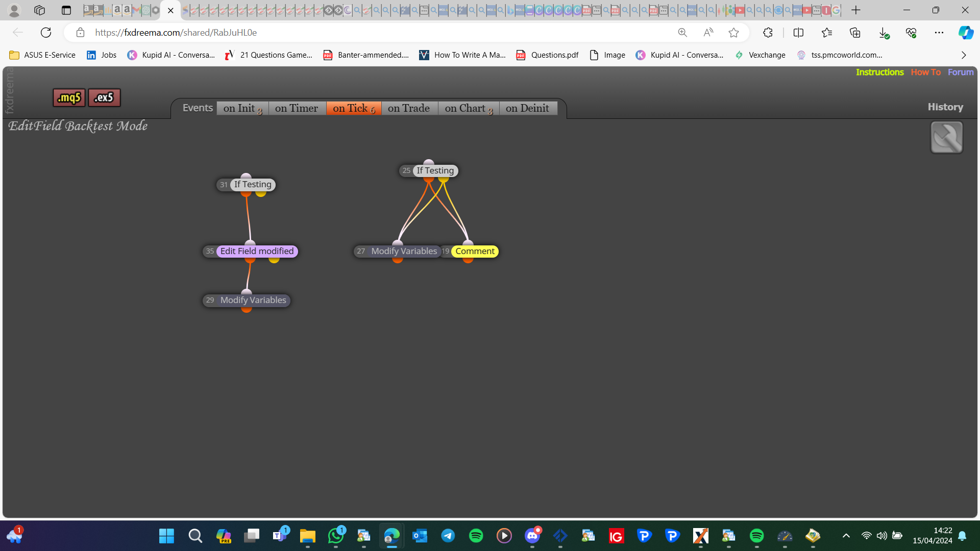This screenshot has height=551, width=980.
Task: Open ASUS E-Service bookmark
Action: coord(42,55)
